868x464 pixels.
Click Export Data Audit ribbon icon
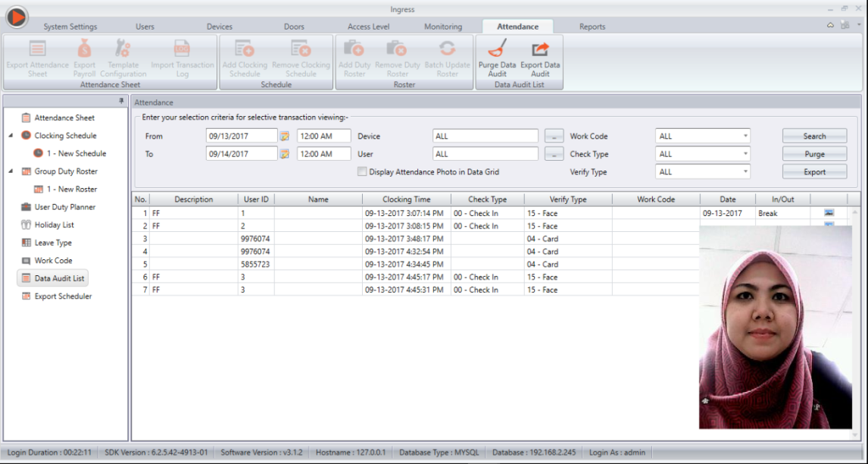pos(540,49)
